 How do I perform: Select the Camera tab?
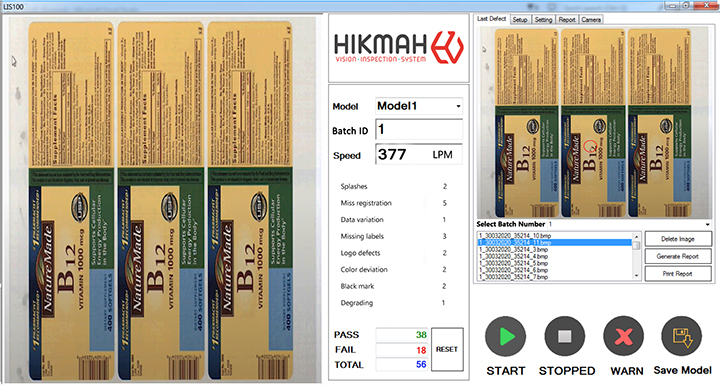click(591, 19)
